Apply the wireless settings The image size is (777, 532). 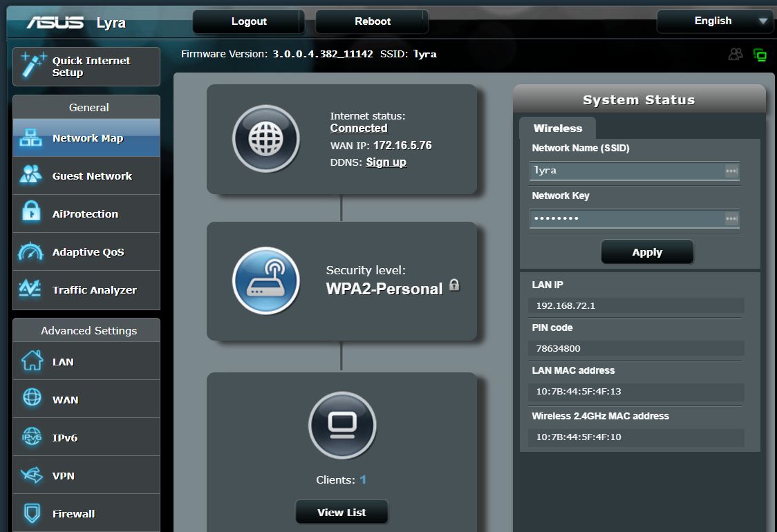646,252
